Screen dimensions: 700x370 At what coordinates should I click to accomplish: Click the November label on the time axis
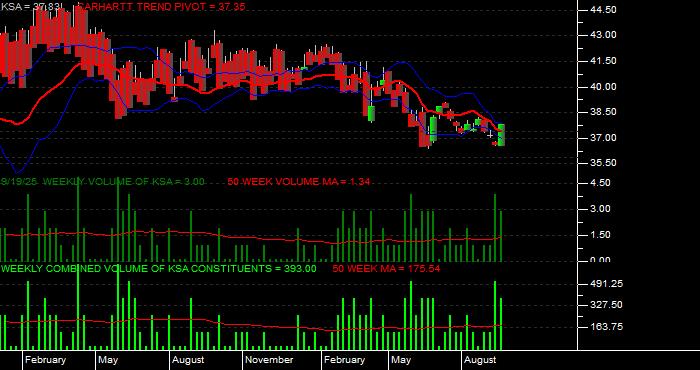pos(270,360)
